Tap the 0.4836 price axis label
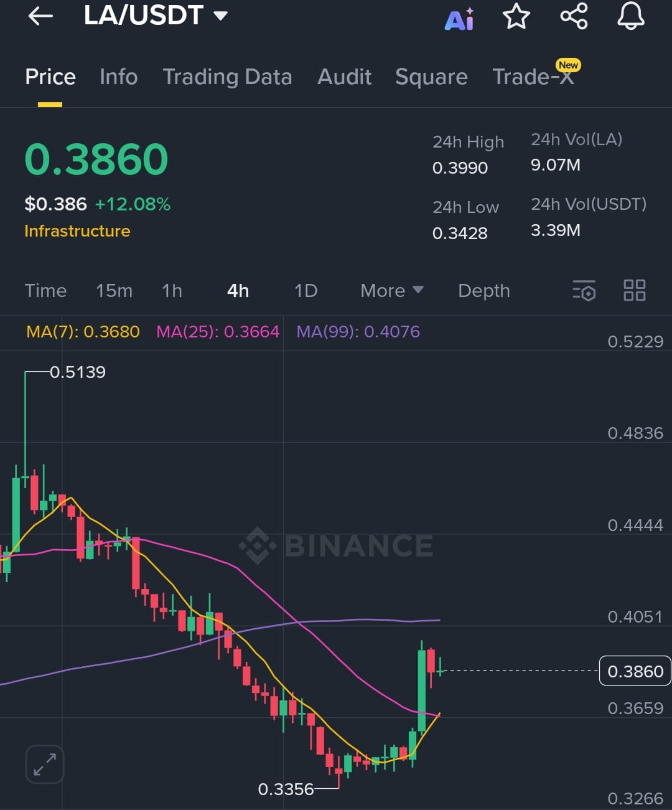This screenshot has width=672, height=810. (635, 433)
